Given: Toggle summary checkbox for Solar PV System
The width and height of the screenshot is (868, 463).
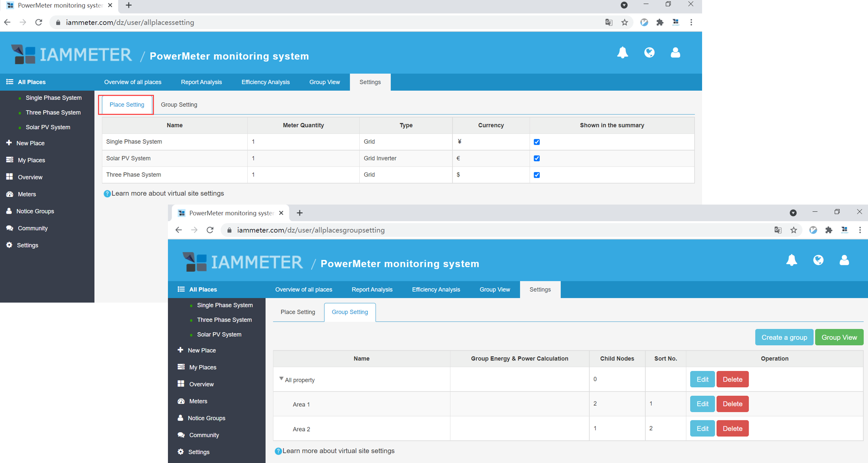Looking at the screenshot, I should [537, 158].
